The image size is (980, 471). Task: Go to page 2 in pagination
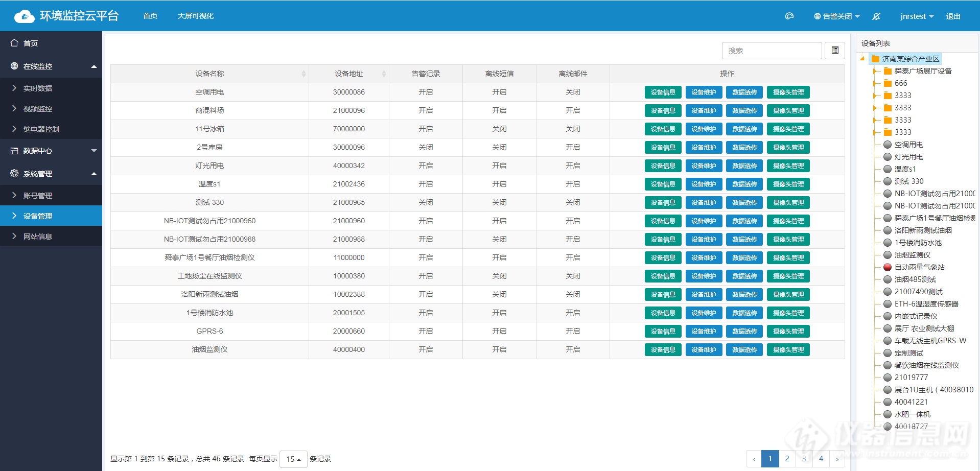tap(787, 459)
